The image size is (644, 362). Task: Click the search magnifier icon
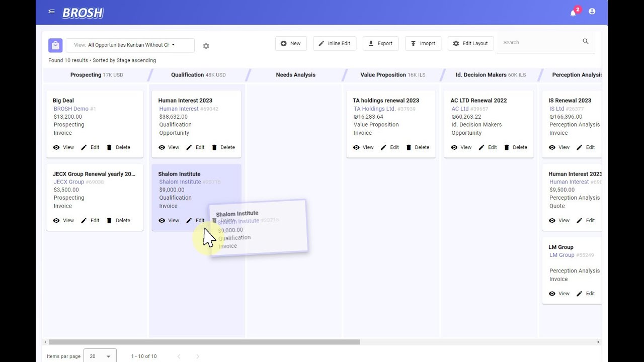pyautogui.click(x=585, y=41)
